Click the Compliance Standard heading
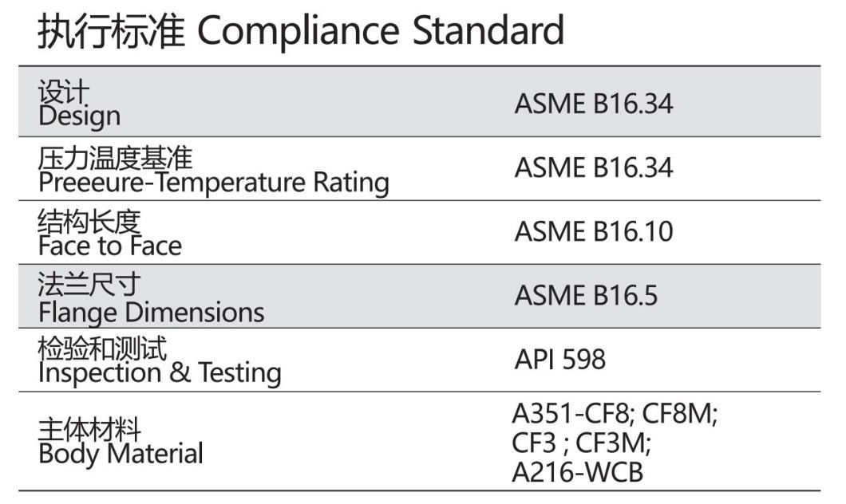The width and height of the screenshot is (846, 504). tap(381, 31)
